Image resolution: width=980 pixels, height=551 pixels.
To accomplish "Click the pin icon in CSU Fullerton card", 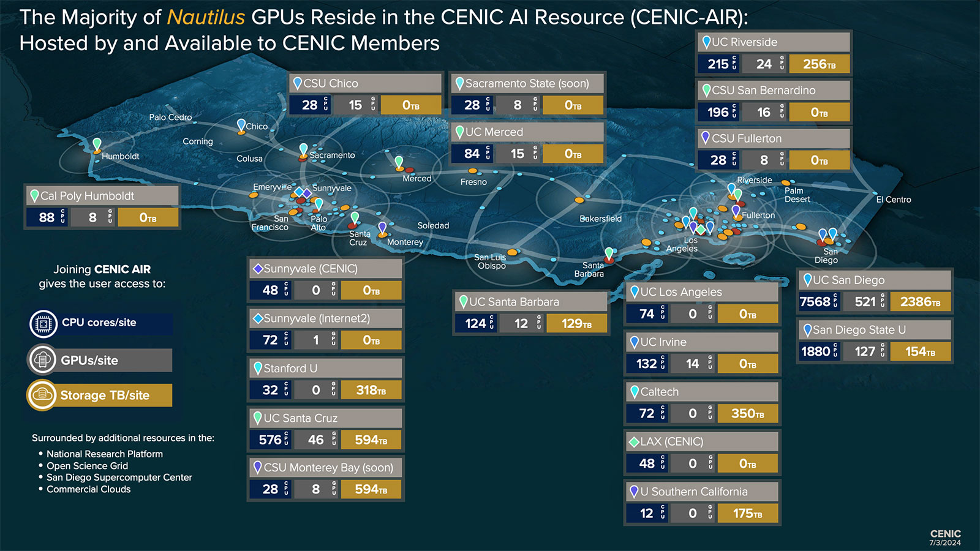I will tap(706, 138).
